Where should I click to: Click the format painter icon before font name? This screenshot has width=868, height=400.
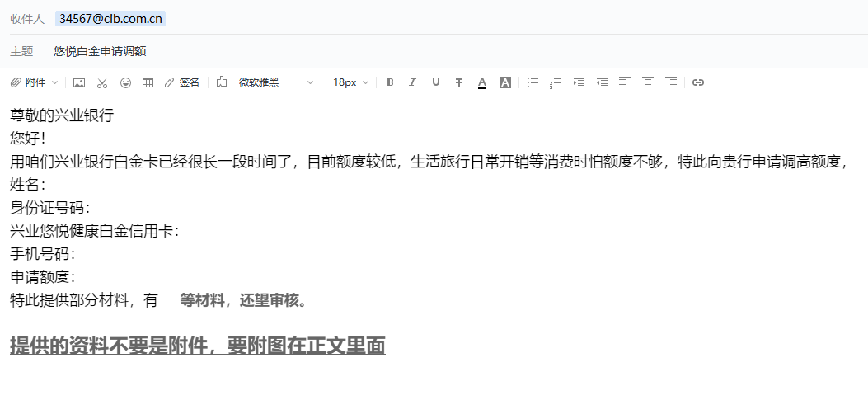(x=222, y=82)
